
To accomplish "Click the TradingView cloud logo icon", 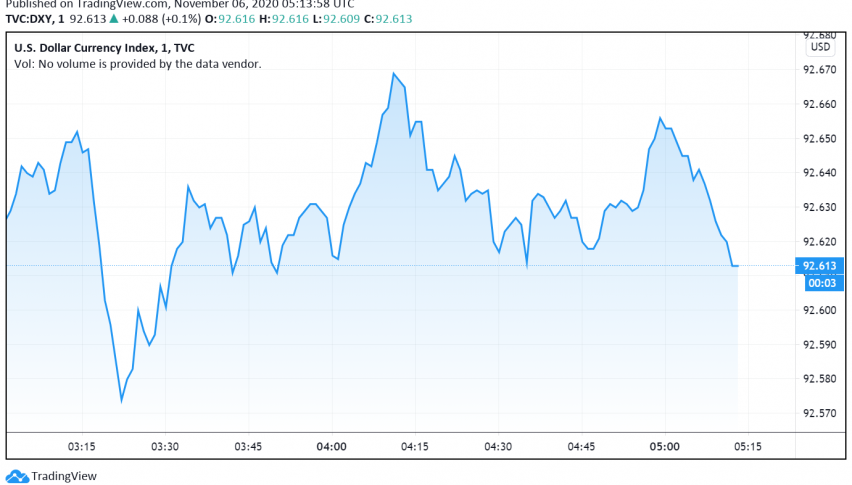I will (x=17, y=476).
